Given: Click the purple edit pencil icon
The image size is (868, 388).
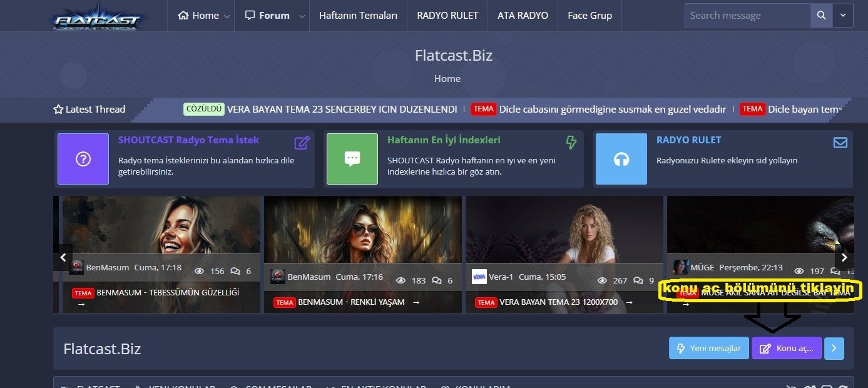Looking at the screenshot, I should pyautogui.click(x=302, y=143).
